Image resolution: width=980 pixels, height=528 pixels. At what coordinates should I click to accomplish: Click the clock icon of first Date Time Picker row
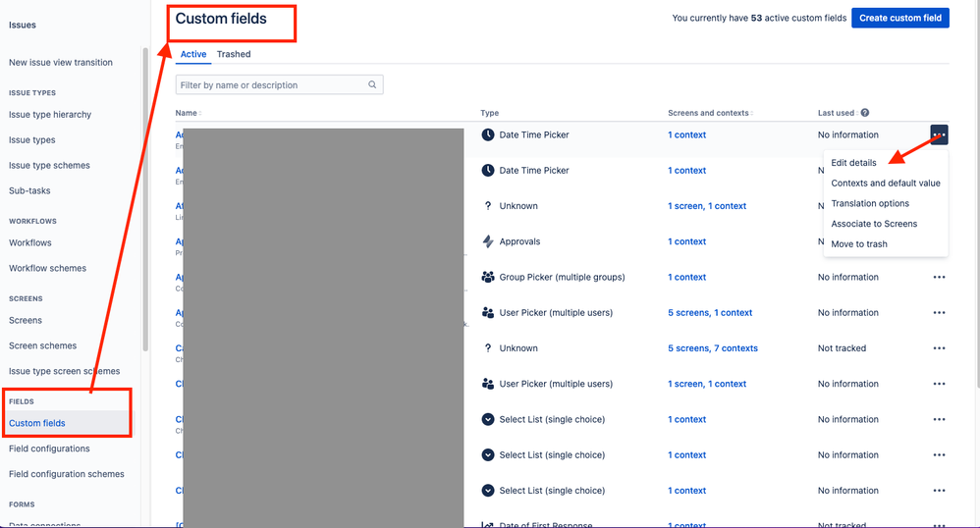[488, 135]
